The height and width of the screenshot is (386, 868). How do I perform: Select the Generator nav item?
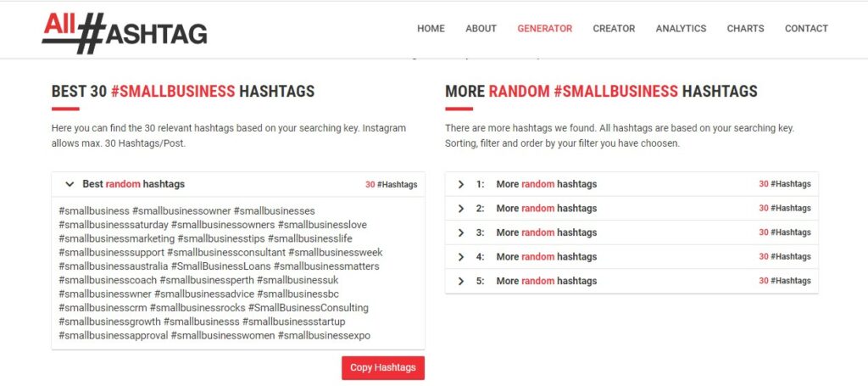tap(544, 29)
